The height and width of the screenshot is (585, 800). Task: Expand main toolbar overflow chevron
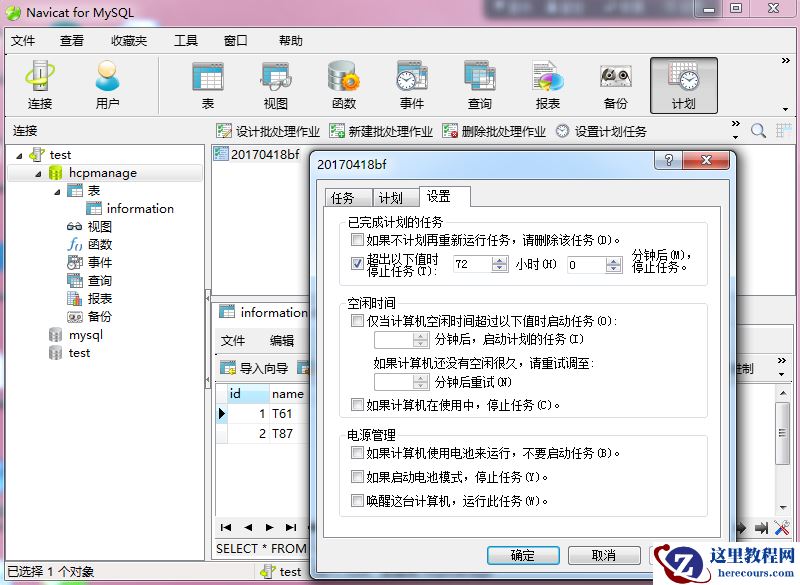tap(786, 61)
